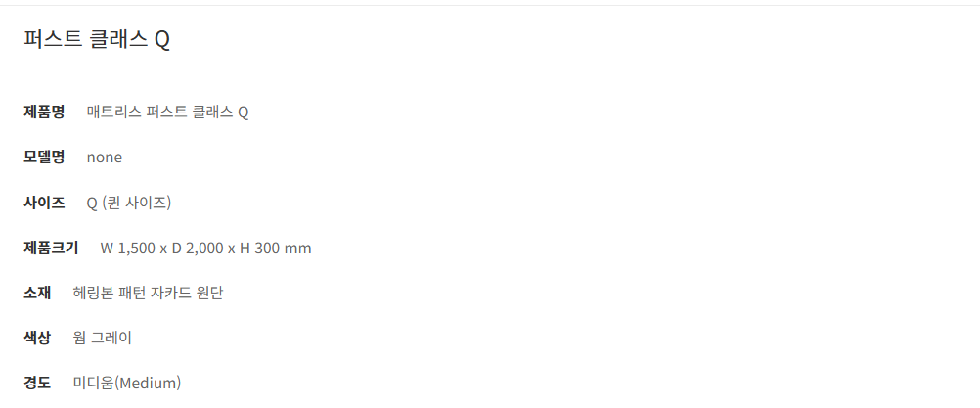Screen dimensions: 980x408
Task: Select the 색상 field label
Action: pos(37,338)
